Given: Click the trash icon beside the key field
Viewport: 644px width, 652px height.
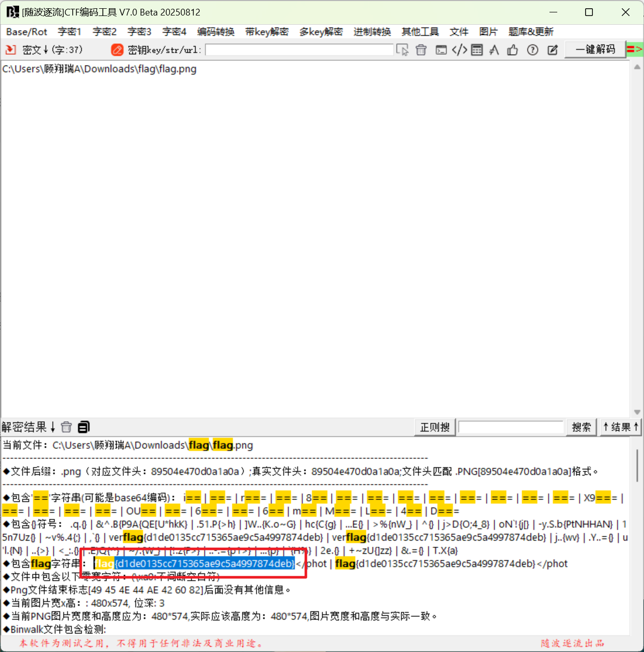Looking at the screenshot, I should pyautogui.click(x=421, y=50).
